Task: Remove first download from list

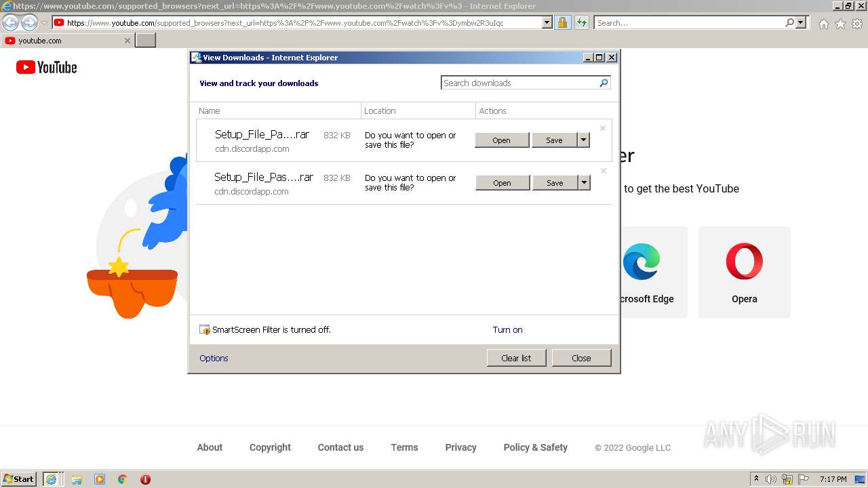Action: (603, 128)
